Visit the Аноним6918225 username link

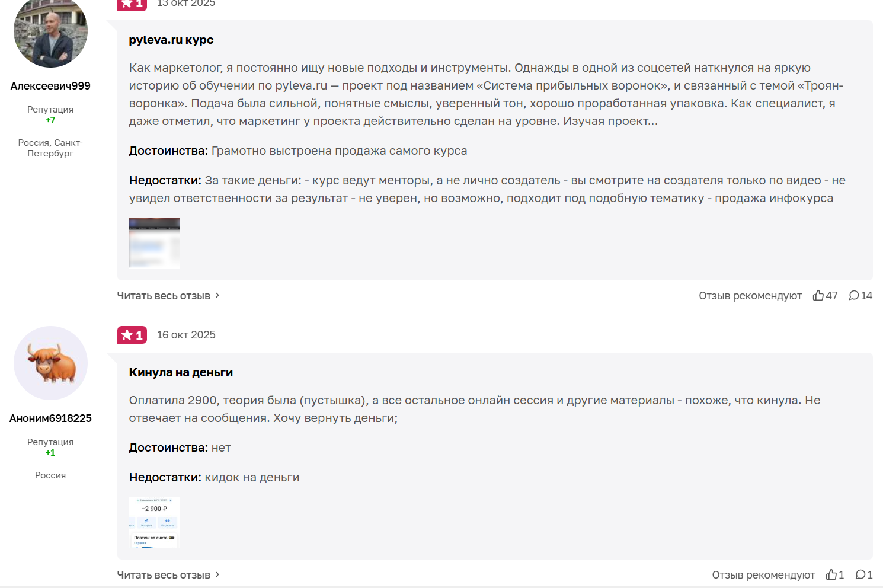(50, 418)
